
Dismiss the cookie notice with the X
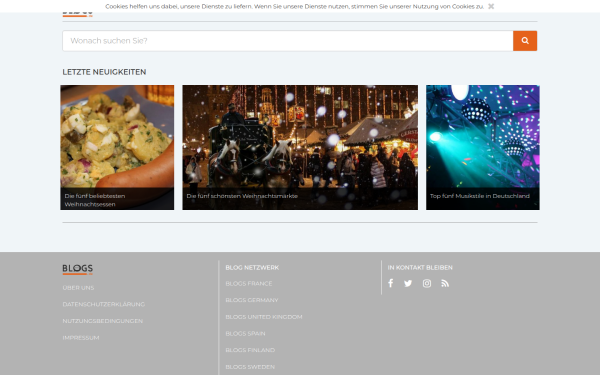click(491, 6)
